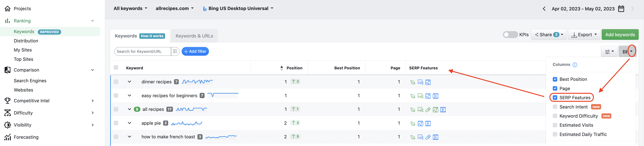Sort by the Position column arrow
Screen dimensions: 644x146
(x=282, y=68)
